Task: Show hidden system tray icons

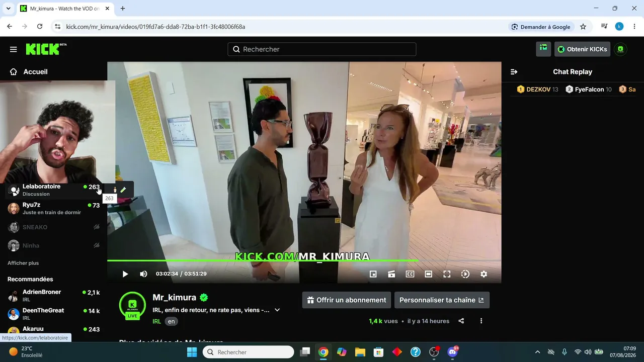Action: pos(537,352)
